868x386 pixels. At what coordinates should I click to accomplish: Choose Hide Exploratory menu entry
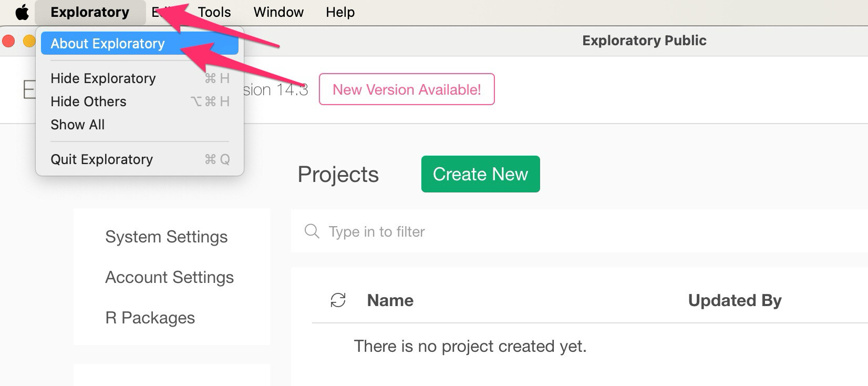coord(104,78)
